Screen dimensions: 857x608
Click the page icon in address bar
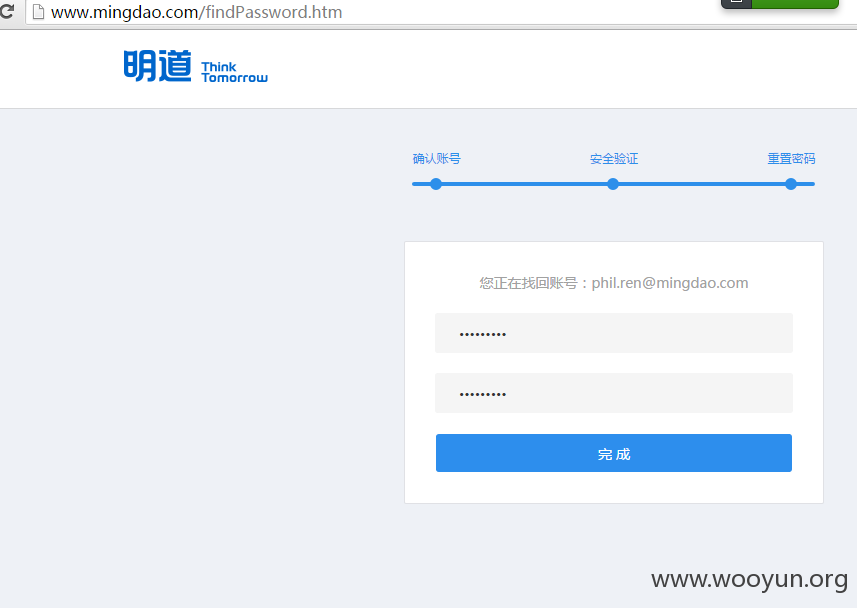(38, 11)
